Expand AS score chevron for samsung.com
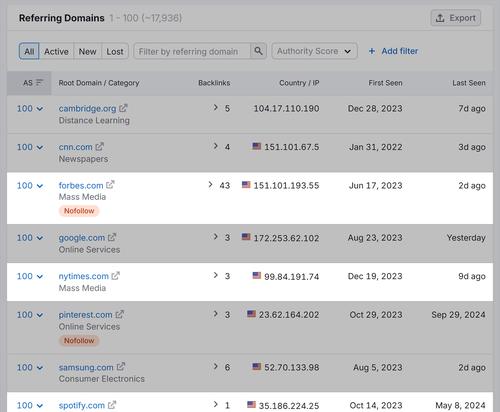 [x=40, y=368]
